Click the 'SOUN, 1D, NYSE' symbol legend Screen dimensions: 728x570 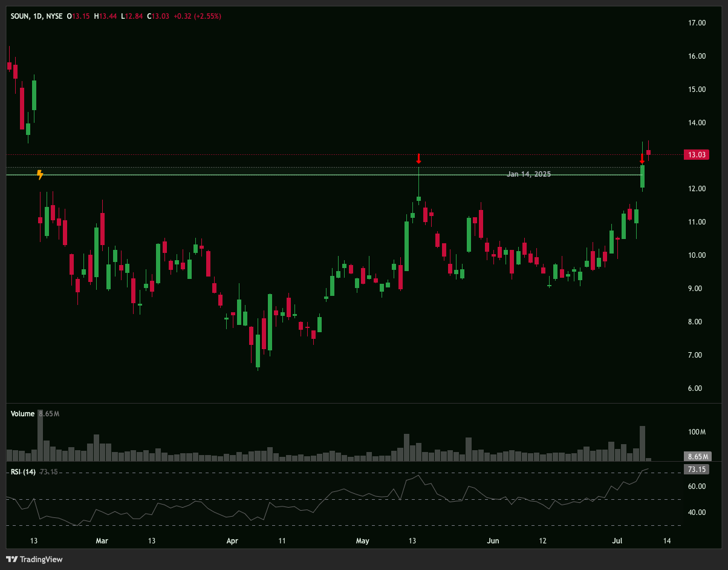pyautogui.click(x=37, y=16)
